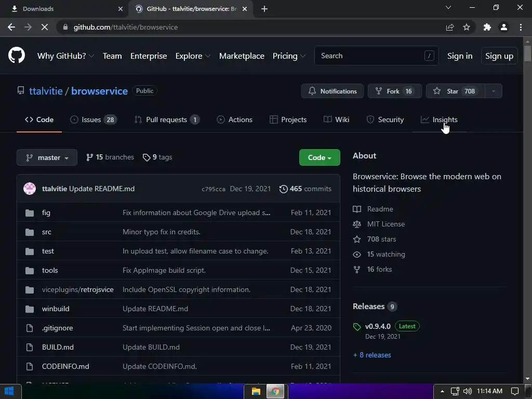Click the site lock icon in address bar
The height and width of the screenshot is (399, 532).
click(x=65, y=27)
